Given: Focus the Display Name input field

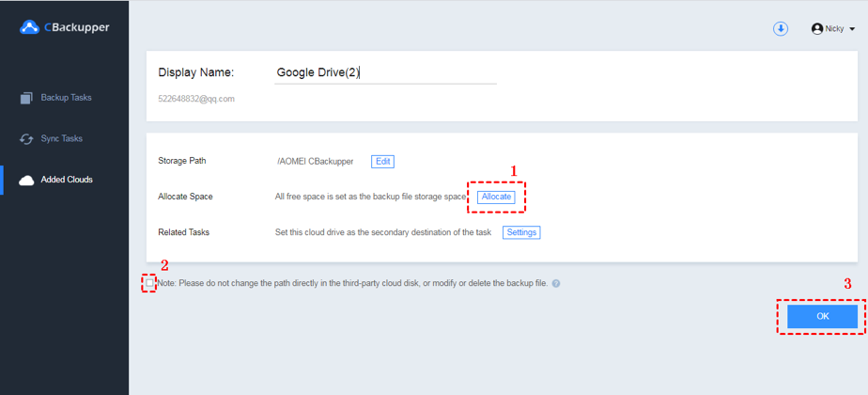Looking at the screenshot, I should (x=385, y=72).
